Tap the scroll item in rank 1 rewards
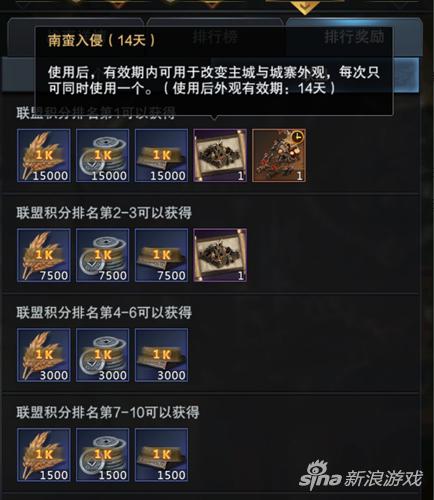The height and width of the screenshot is (500, 434). (x=220, y=155)
